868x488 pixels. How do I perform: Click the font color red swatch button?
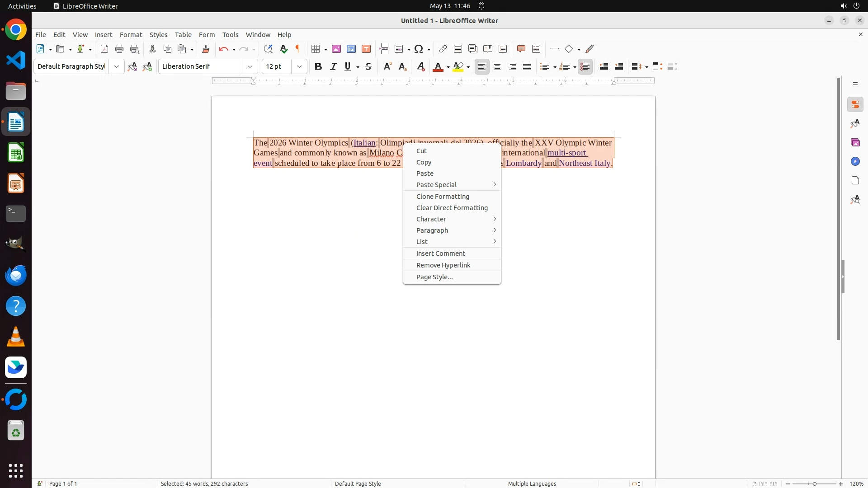[437, 67]
